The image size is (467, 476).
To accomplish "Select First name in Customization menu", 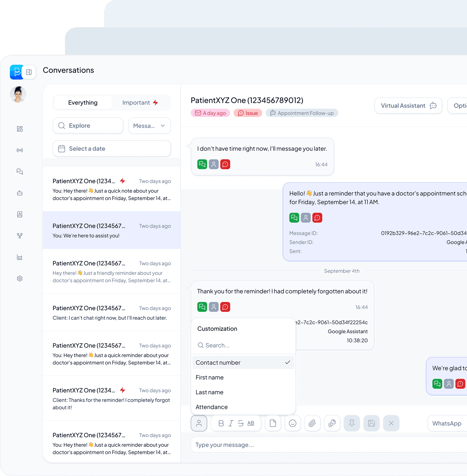I will [243, 377].
